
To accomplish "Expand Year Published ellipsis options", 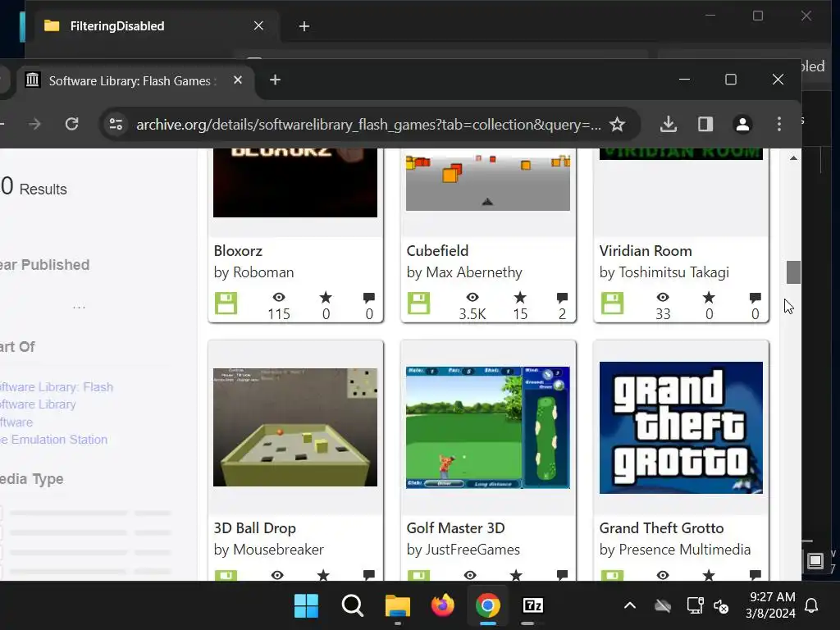I will (x=79, y=308).
